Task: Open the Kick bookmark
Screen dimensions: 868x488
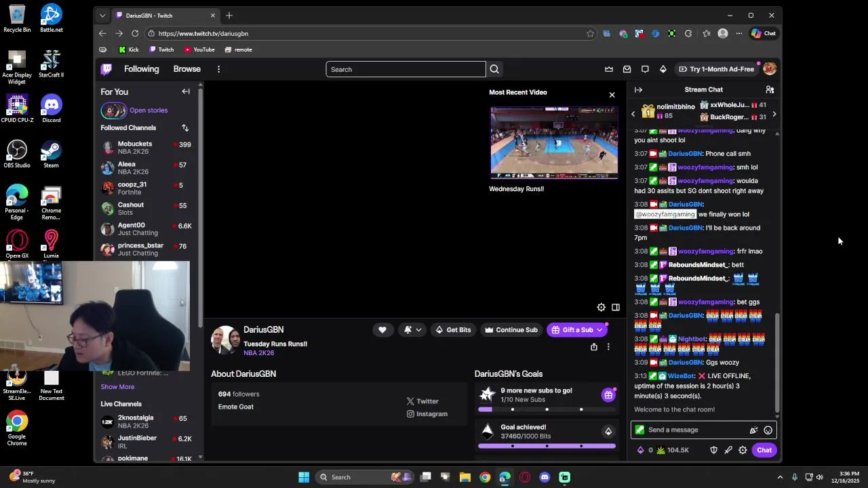Action: 128,49
